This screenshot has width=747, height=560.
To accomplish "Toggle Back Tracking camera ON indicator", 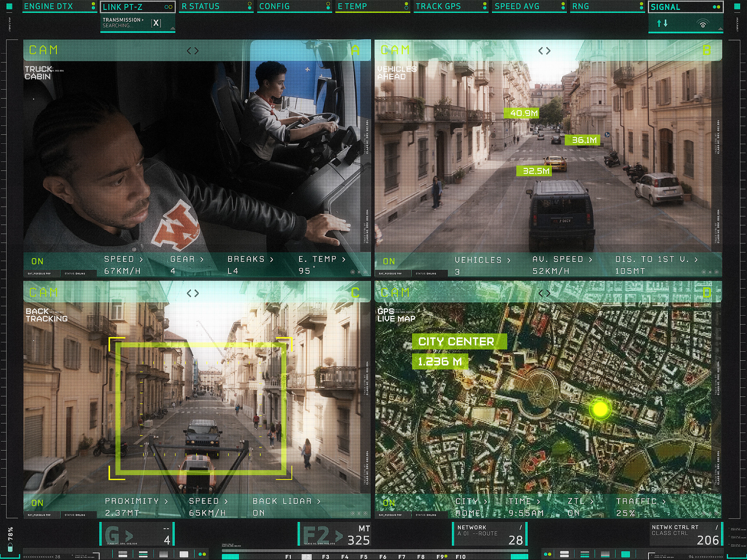I will 37,503.
